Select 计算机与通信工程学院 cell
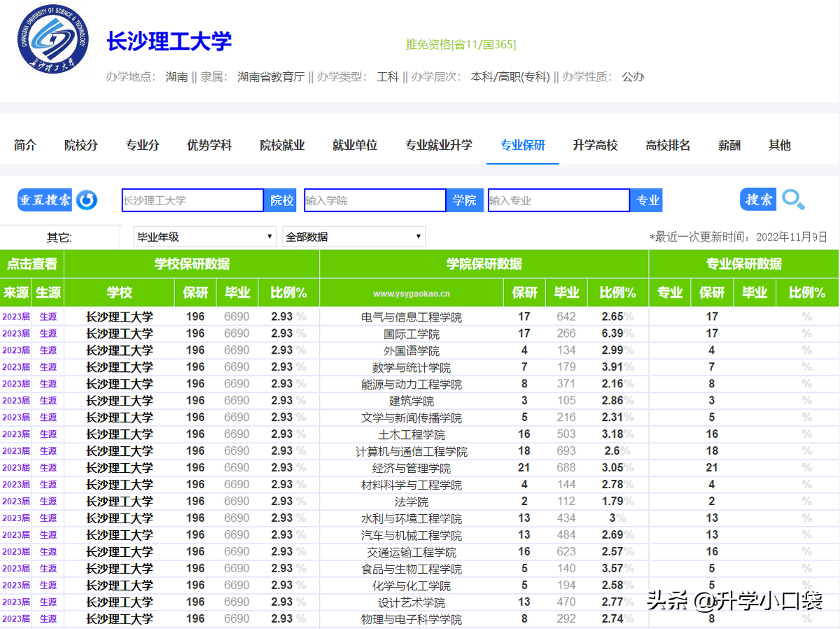Viewport: 840px width, 629px height. 412,452
